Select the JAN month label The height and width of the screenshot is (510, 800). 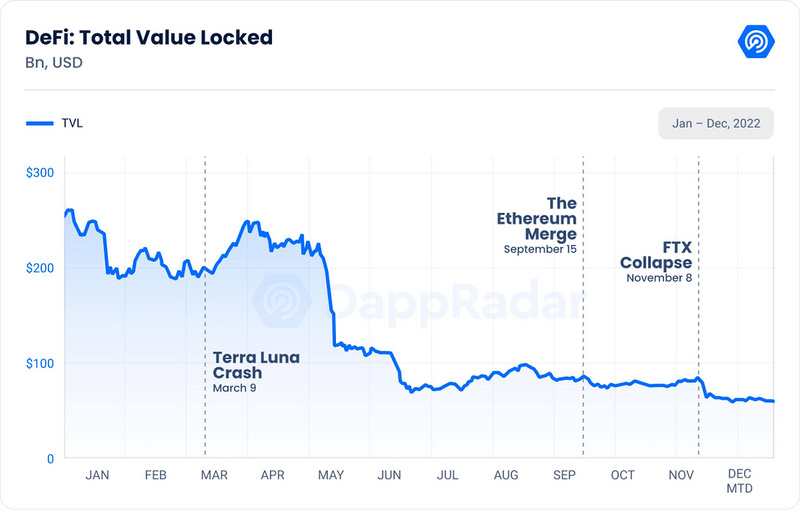click(x=97, y=475)
